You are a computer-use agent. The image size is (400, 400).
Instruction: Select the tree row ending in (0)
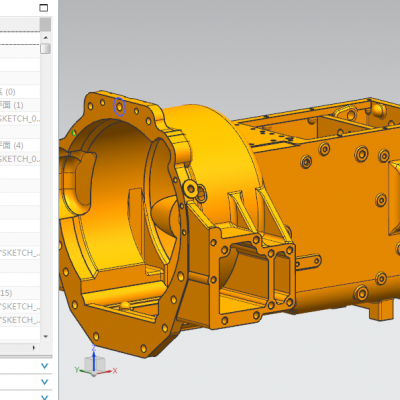click(19, 92)
